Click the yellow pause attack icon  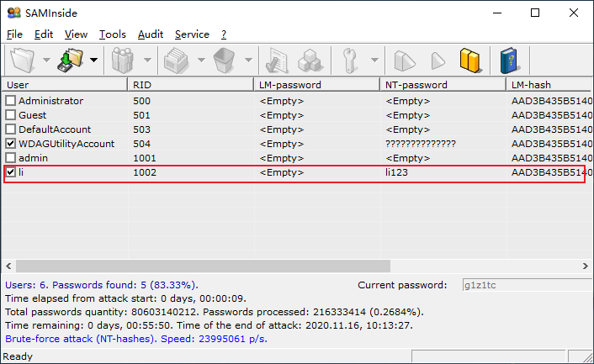tap(471, 60)
